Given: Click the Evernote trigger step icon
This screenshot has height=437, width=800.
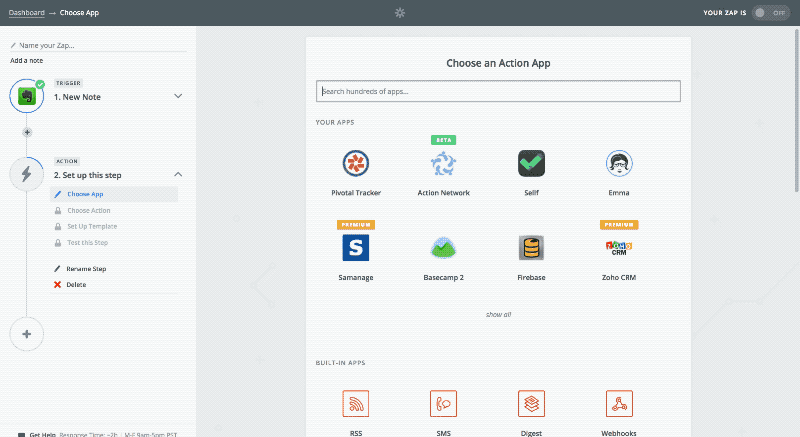Looking at the screenshot, I should point(27,96).
